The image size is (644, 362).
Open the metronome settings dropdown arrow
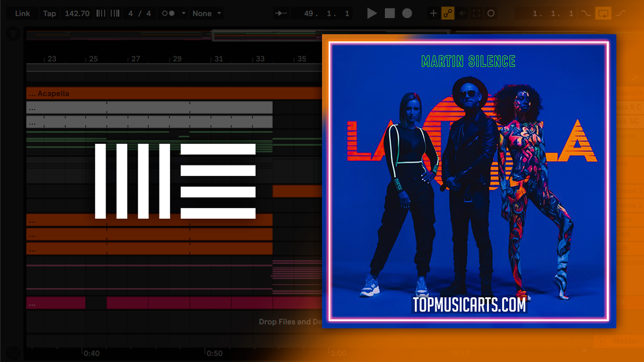tap(184, 13)
